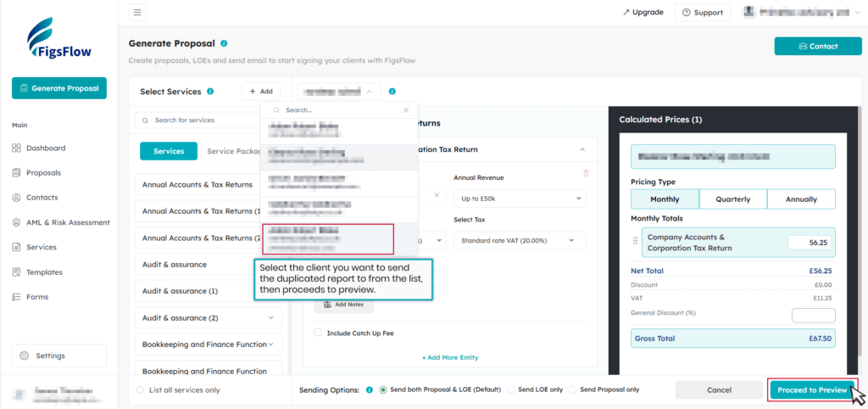The height and width of the screenshot is (409, 868).
Task: Click the Settings button
Action: point(58,356)
